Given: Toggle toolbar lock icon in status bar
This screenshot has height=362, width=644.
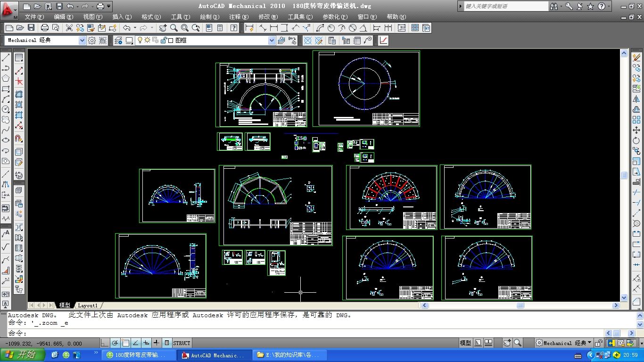Looking at the screenshot, I should click(x=599, y=343).
